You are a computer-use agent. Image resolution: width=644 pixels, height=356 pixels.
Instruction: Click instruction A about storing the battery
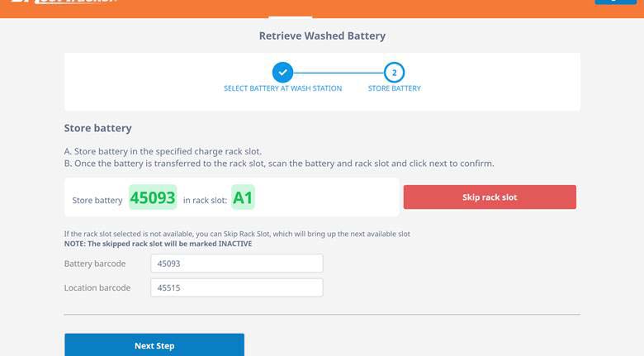(163, 151)
